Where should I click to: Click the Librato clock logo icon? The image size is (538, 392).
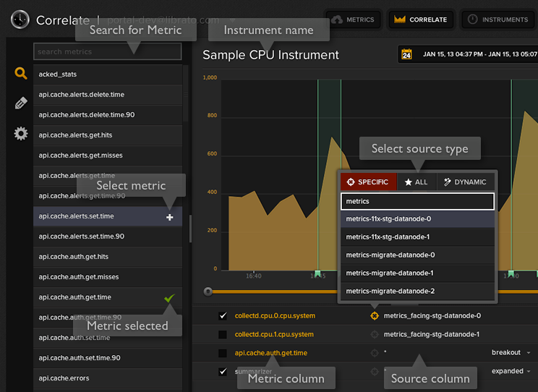pos(20,20)
